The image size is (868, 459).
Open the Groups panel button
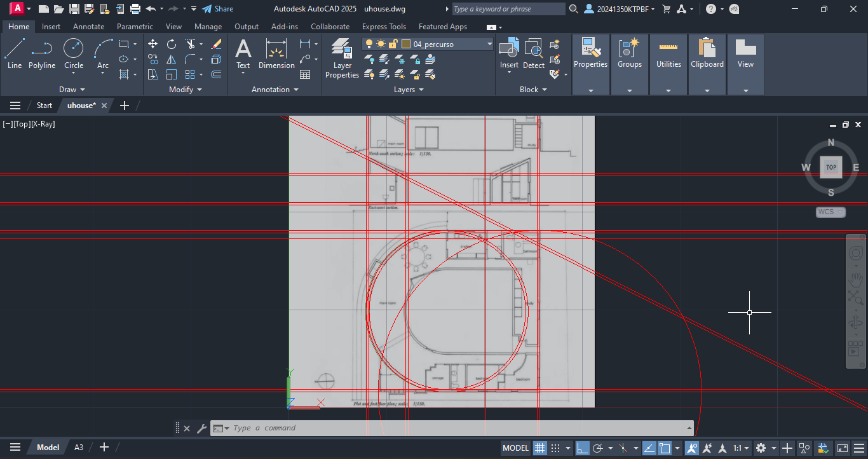630,64
